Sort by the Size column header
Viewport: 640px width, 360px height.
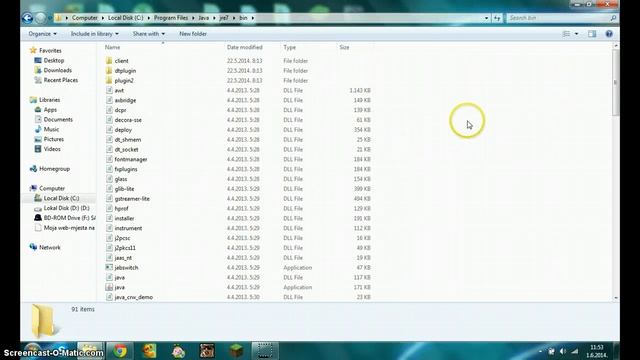click(344, 47)
